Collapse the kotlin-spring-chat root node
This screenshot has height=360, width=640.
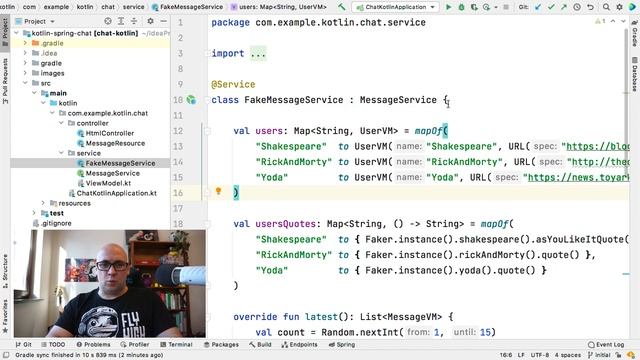16,33
